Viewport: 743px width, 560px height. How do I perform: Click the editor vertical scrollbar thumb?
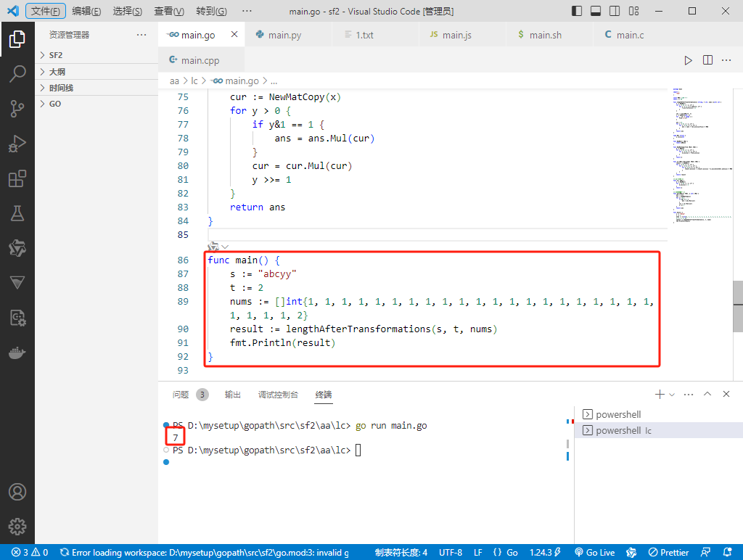click(x=738, y=306)
